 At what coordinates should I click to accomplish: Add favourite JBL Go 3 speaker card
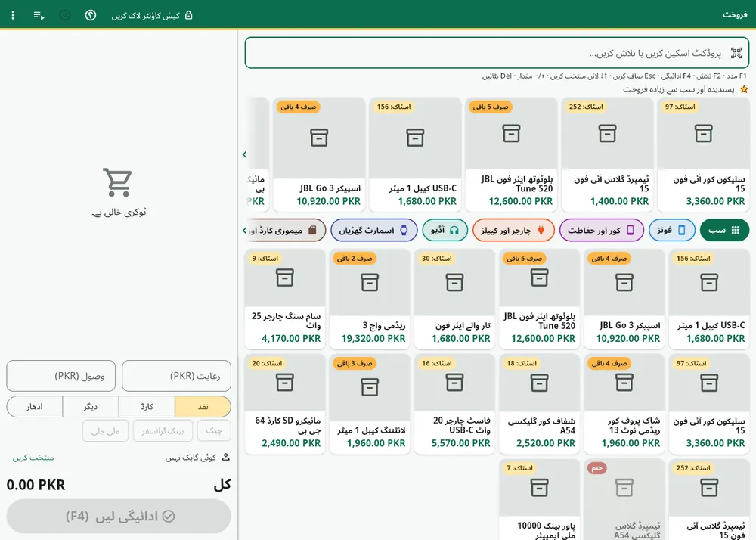click(319, 154)
